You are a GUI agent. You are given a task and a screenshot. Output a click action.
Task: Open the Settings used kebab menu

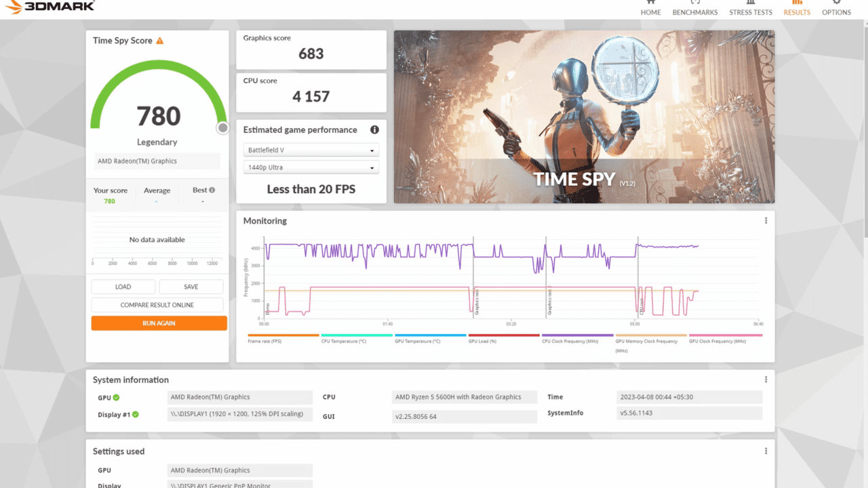tap(766, 450)
